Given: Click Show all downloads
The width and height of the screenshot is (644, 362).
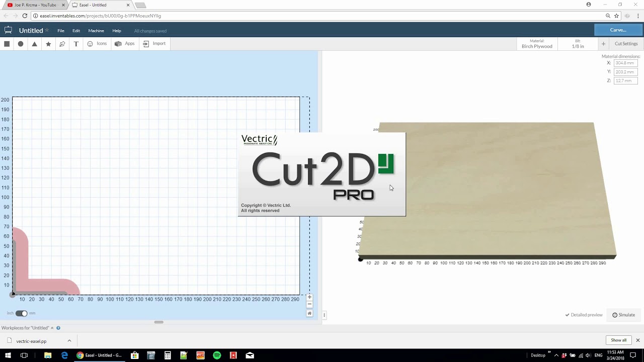Looking at the screenshot, I should click(x=619, y=340).
